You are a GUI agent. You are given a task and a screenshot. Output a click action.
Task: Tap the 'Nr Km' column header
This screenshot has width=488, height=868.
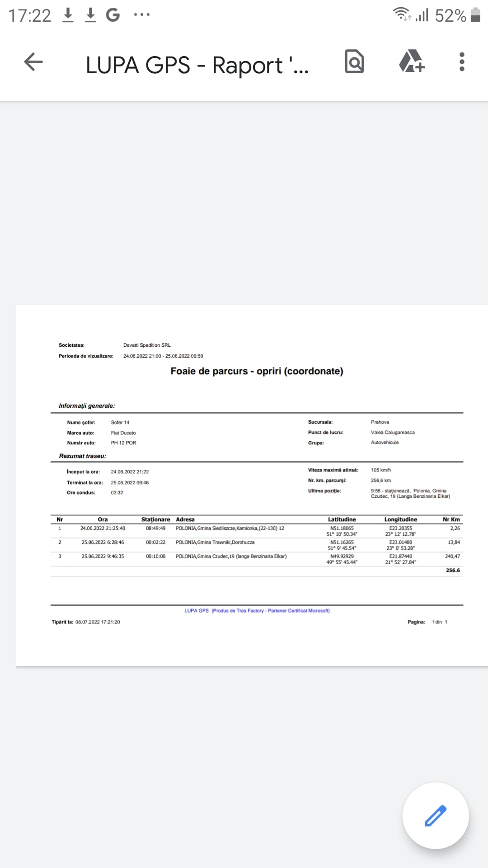coord(451,519)
